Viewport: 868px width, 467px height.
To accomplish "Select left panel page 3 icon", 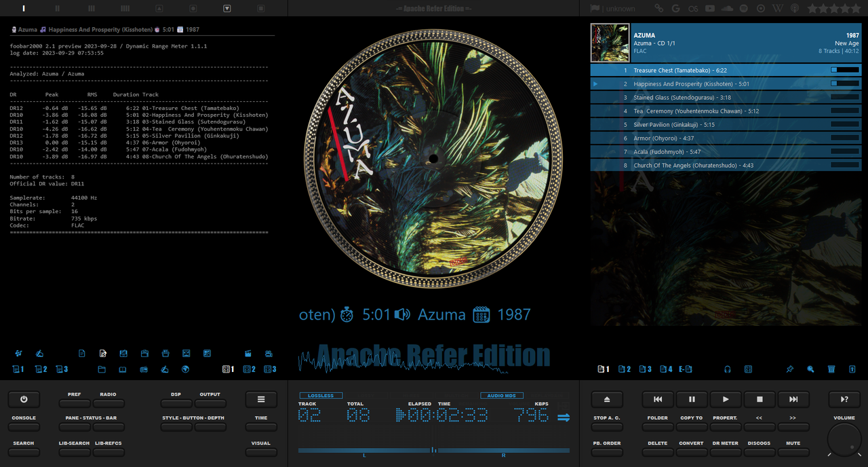I will coord(62,369).
